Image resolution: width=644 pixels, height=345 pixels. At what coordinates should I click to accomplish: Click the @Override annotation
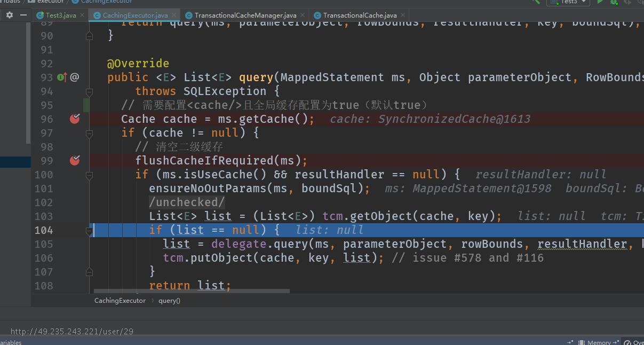[138, 64]
